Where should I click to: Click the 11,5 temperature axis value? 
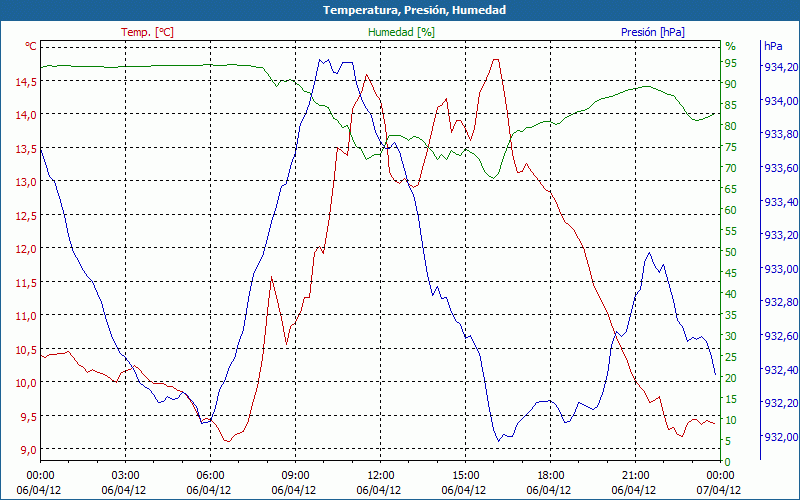click(x=26, y=282)
